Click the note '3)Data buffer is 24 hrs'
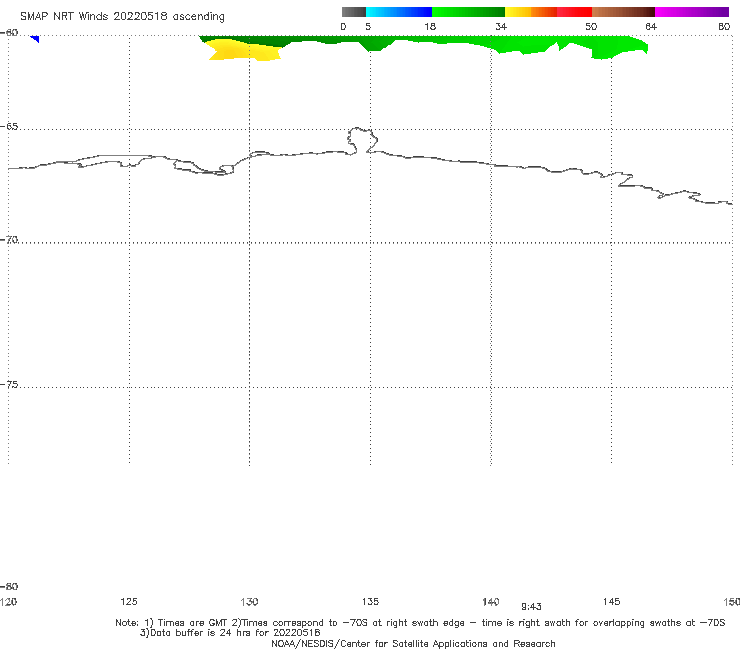 tap(230, 633)
